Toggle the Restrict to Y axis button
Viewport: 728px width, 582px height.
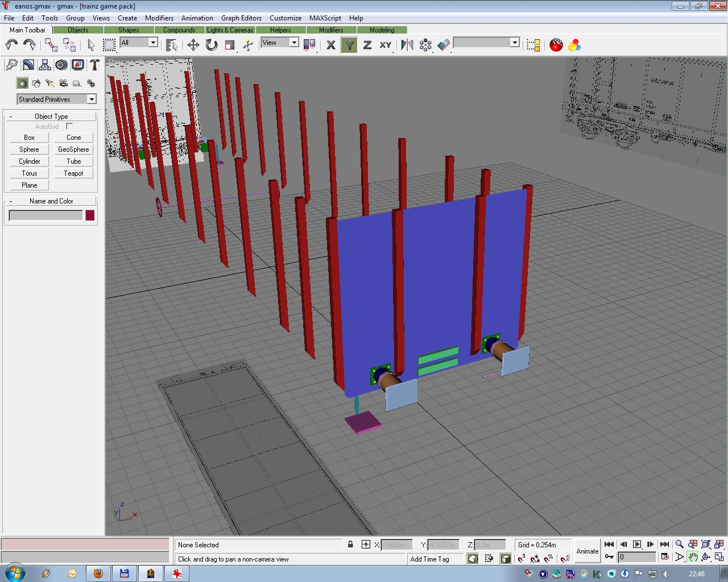[x=349, y=45]
